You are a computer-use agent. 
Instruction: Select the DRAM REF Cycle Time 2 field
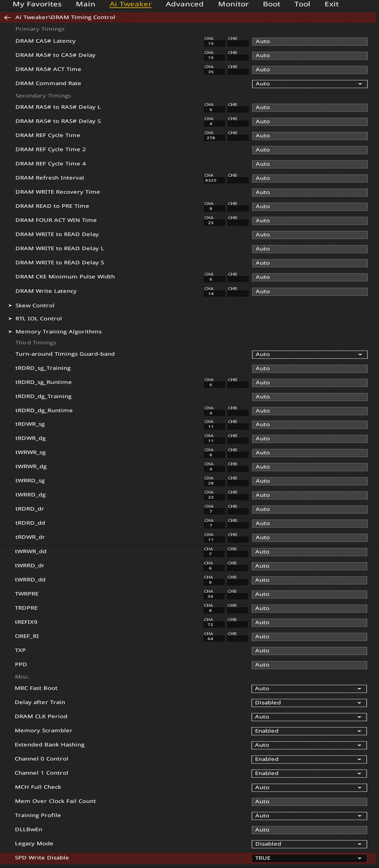(310, 150)
